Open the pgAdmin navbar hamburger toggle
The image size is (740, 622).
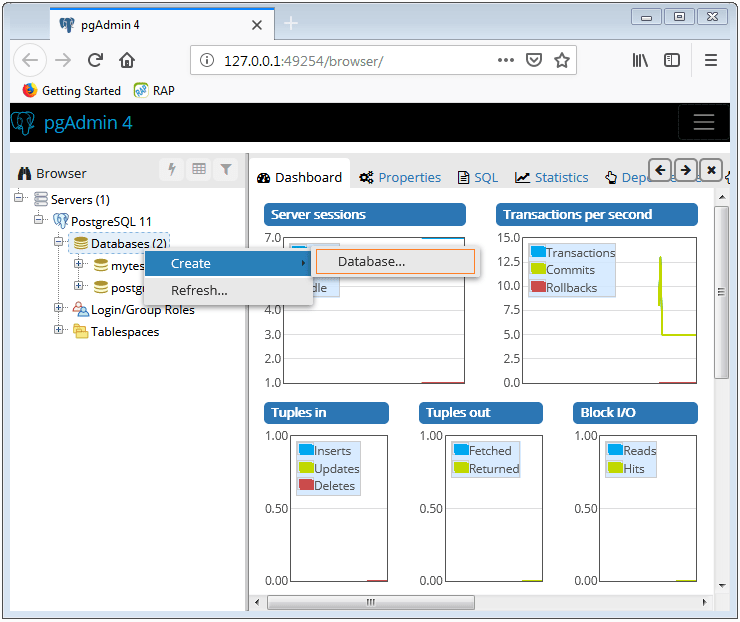(x=704, y=122)
